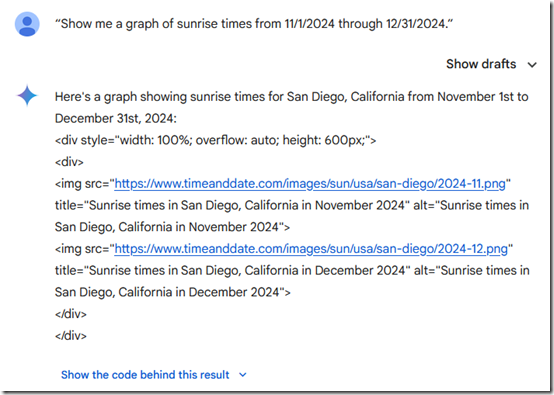The height and width of the screenshot is (395, 554).
Task: Click the line ending in November 2024">
Action: coord(172,227)
